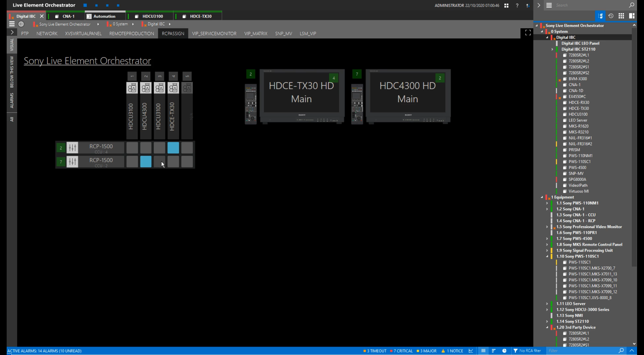Click the N/A camera icon in column 5
This screenshot has height=355, width=644.
(187, 88)
